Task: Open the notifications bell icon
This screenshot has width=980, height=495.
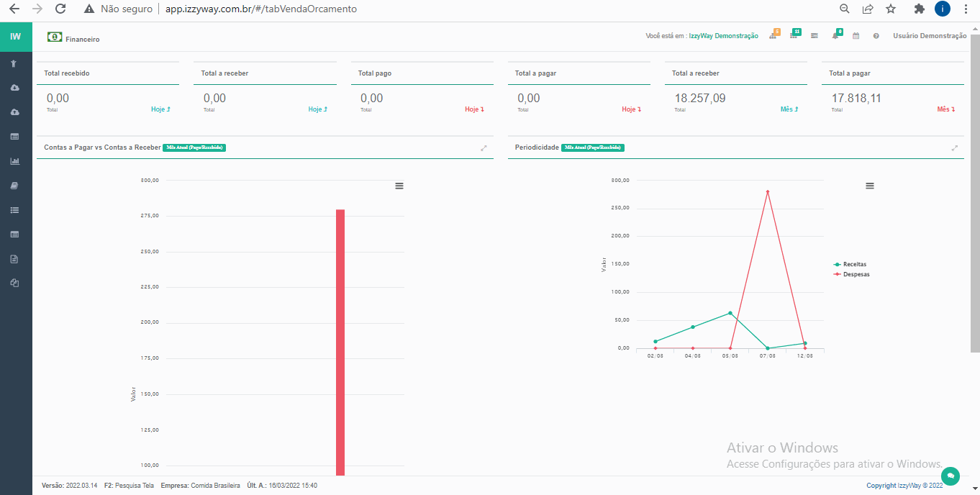Action: (835, 36)
